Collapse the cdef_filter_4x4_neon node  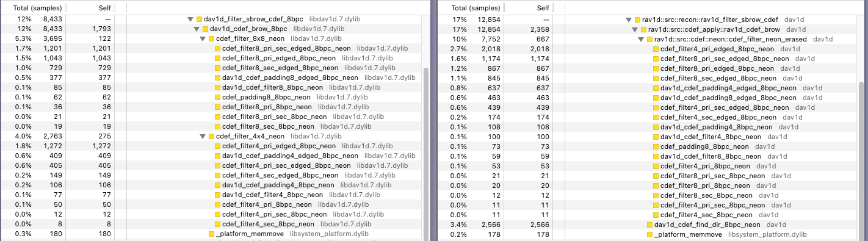203,137
